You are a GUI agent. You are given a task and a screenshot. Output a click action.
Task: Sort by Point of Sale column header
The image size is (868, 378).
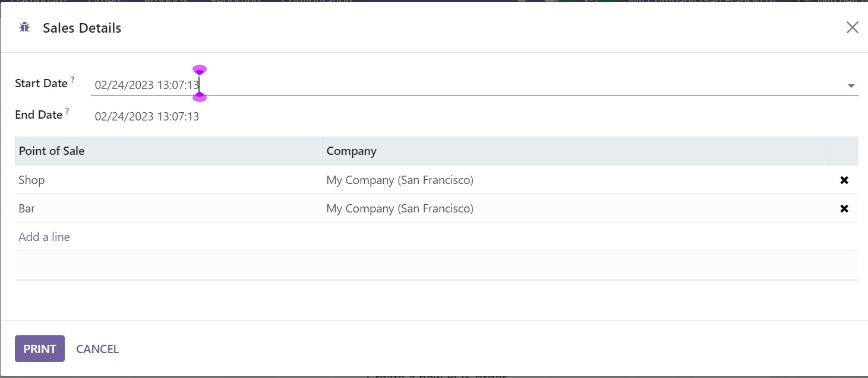pos(52,151)
